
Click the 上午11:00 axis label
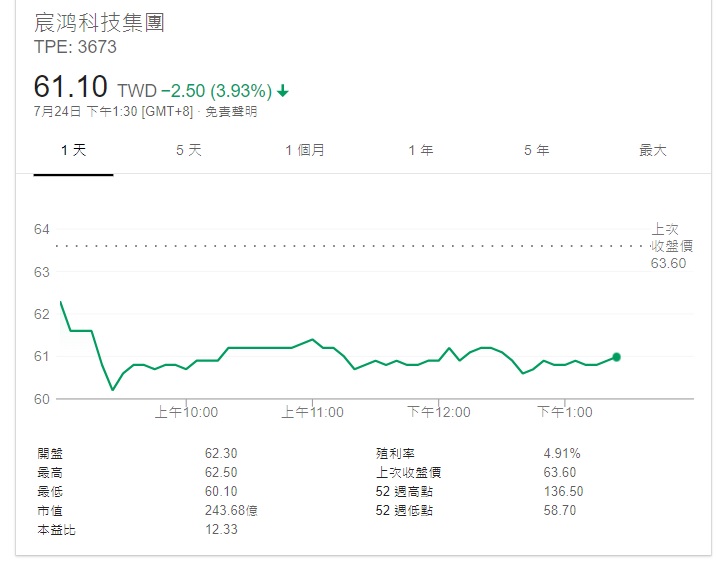pos(312,412)
